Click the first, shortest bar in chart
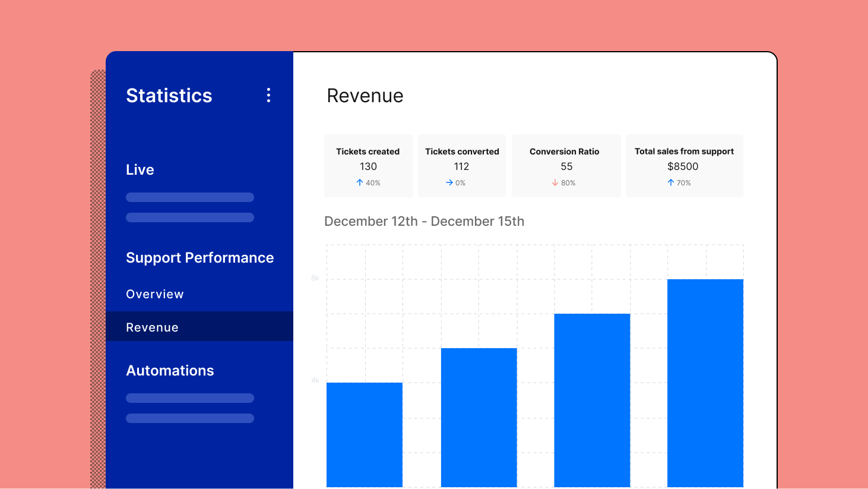 pyautogui.click(x=365, y=435)
